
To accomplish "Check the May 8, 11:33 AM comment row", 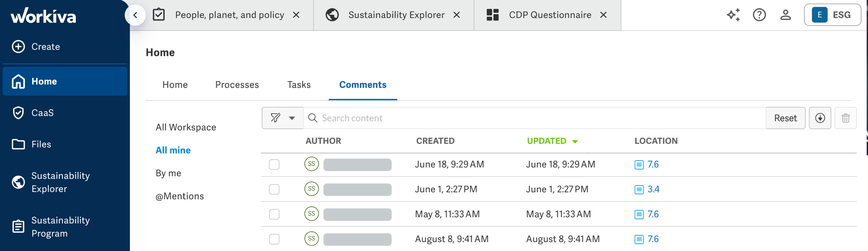I will (274, 214).
